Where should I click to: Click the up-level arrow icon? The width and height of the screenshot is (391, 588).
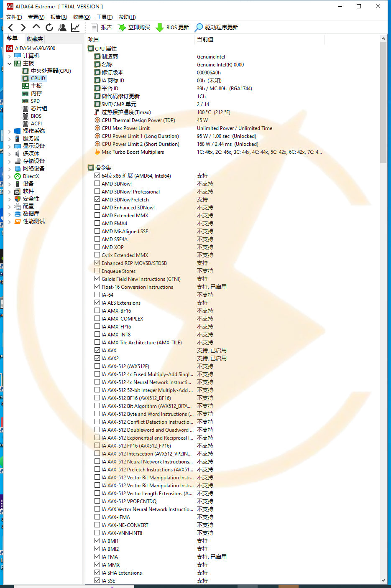pyautogui.click(x=36, y=27)
